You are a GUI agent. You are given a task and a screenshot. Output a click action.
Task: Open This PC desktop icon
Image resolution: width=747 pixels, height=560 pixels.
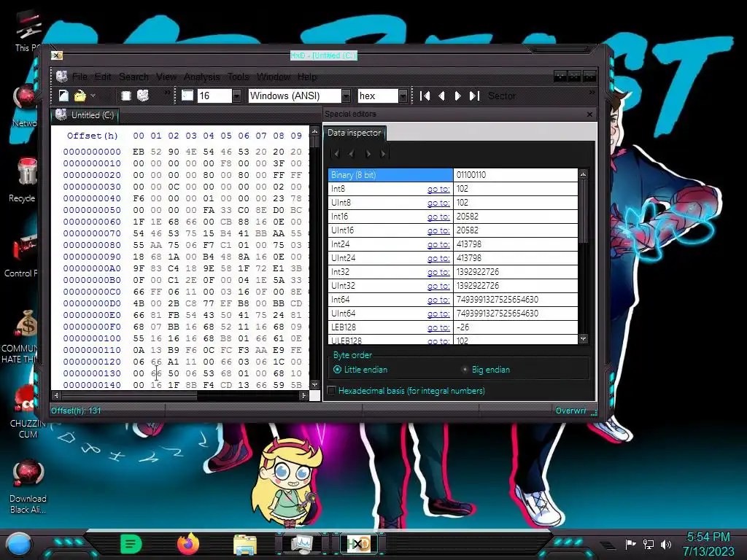27,31
